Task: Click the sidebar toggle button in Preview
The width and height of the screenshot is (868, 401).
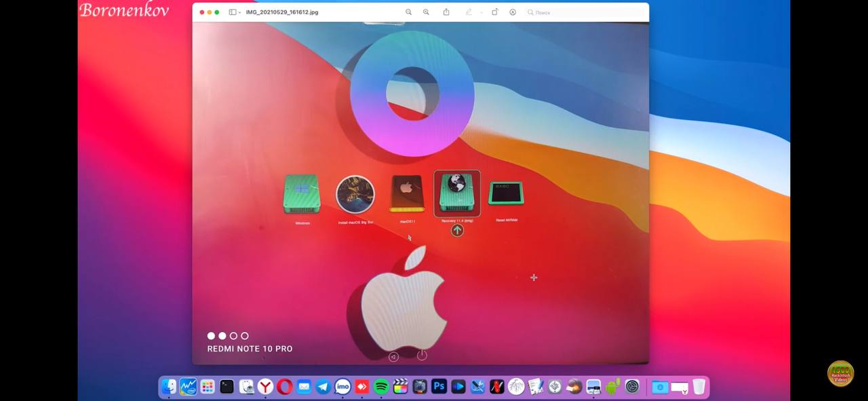Action: point(233,12)
